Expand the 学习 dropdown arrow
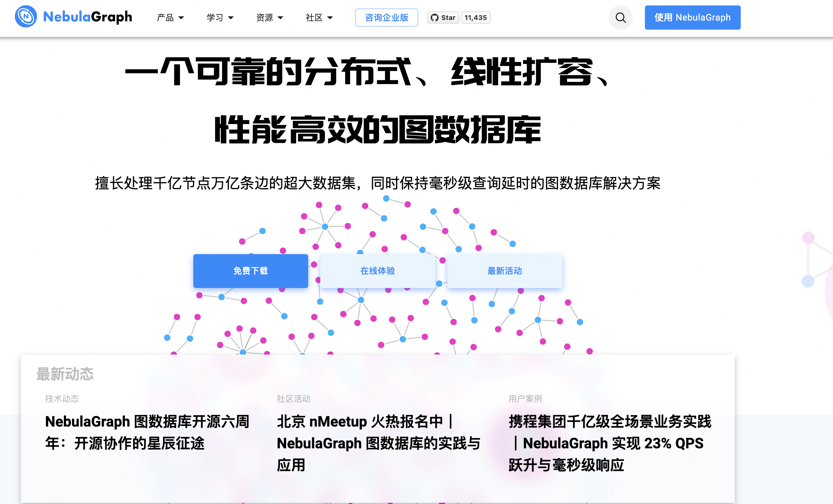The image size is (833, 504). click(x=231, y=18)
